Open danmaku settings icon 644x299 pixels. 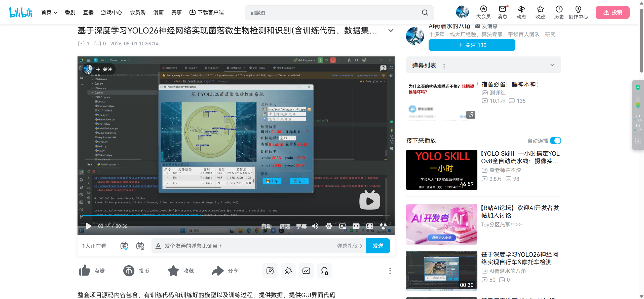pos(140,246)
